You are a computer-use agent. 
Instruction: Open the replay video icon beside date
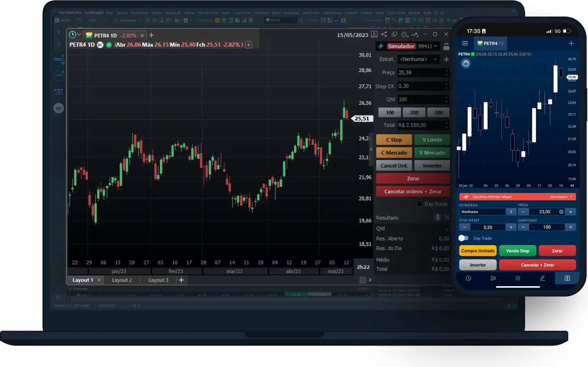(x=374, y=35)
